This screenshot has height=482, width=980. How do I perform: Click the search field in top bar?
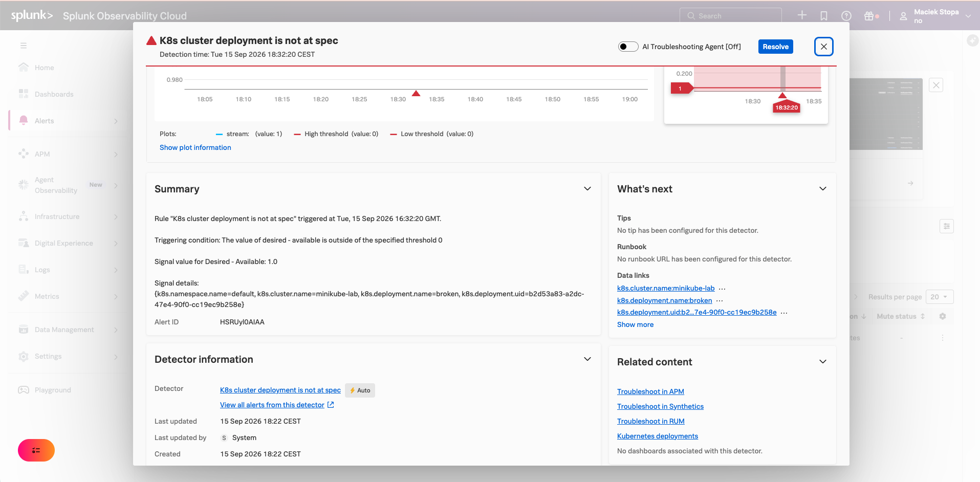coord(730,16)
